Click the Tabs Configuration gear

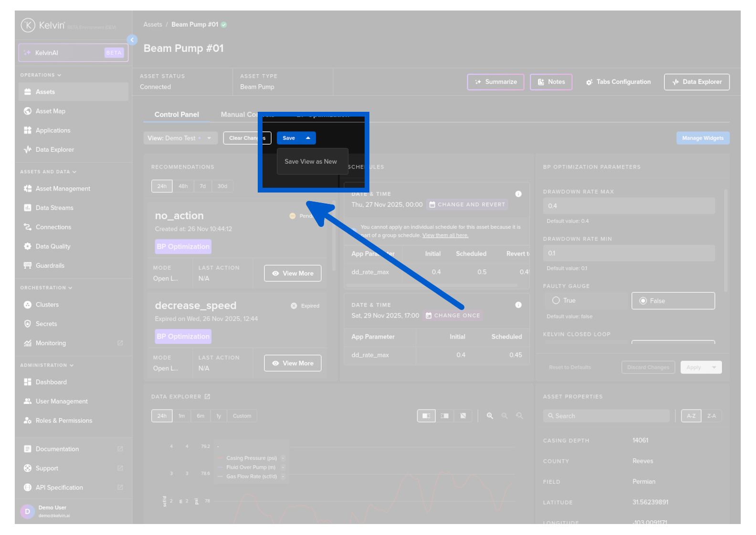tap(589, 82)
